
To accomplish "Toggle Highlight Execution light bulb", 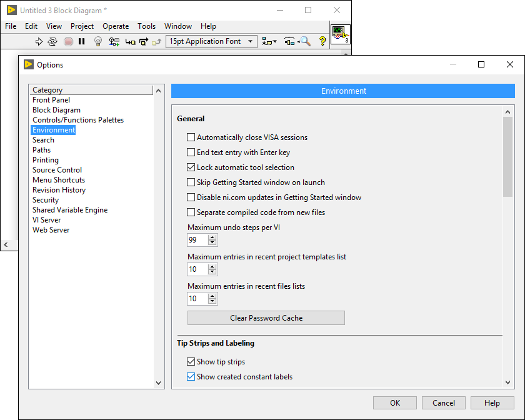I will click(x=97, y=41).
